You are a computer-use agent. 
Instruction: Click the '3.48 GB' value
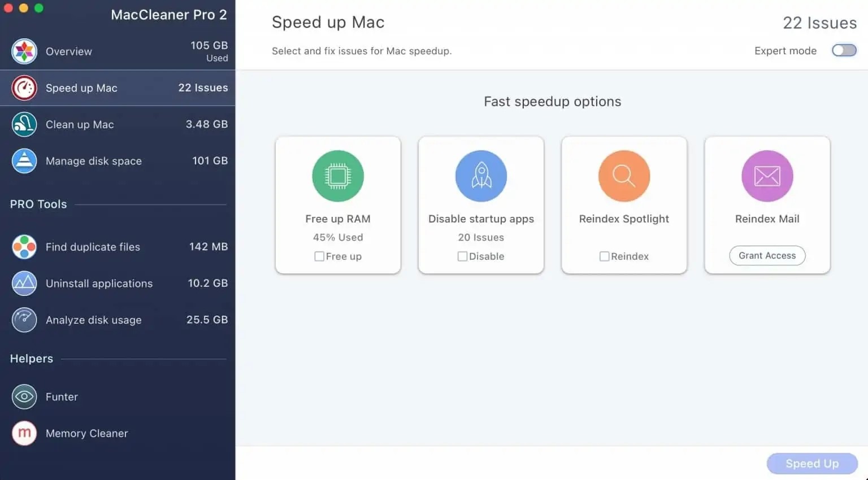point(207,124)
